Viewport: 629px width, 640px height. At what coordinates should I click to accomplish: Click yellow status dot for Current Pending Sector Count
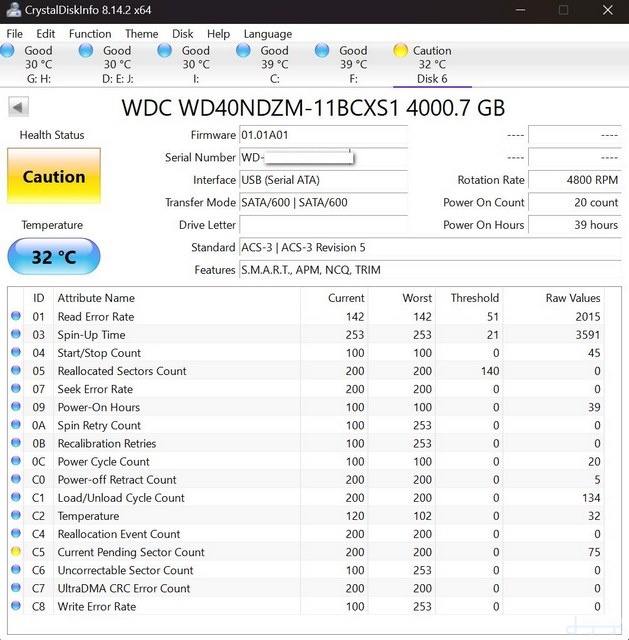(x=16, y=551)
